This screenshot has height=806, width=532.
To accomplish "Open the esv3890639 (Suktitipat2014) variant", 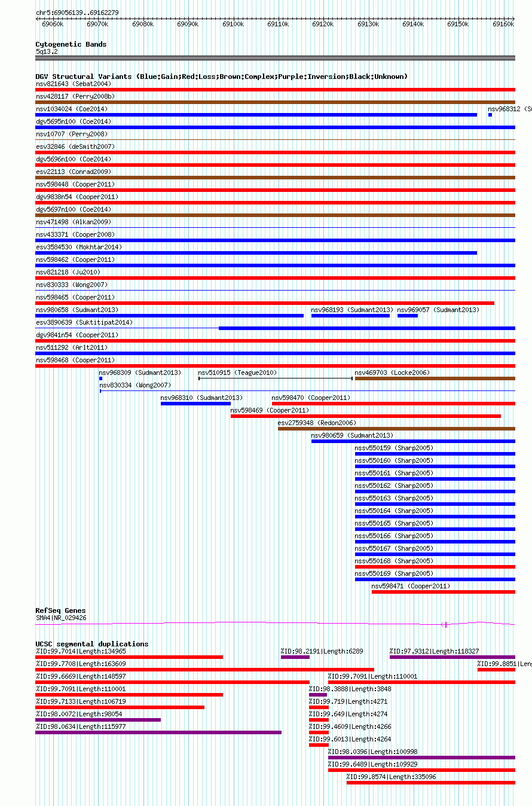I will click(x=84, y=322).
